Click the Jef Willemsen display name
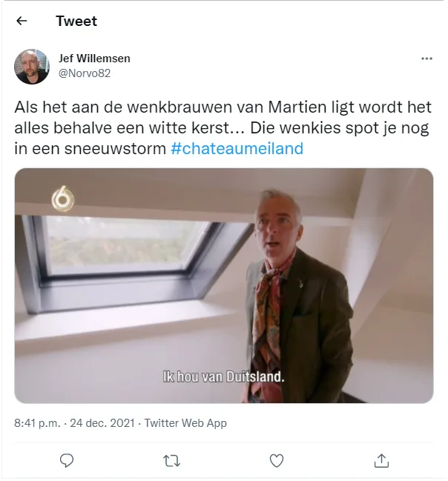 (94, 59)
